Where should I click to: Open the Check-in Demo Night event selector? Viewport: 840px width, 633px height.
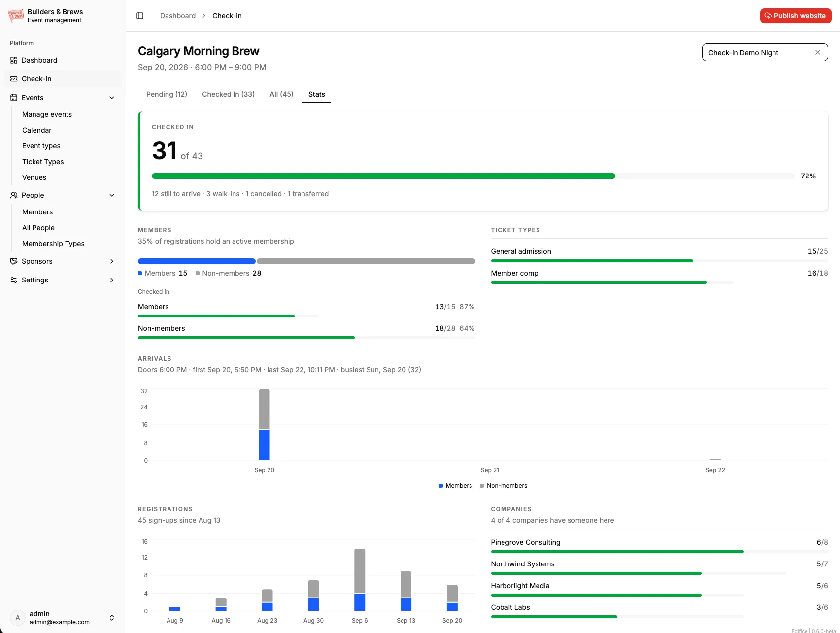tap(765, 52)
